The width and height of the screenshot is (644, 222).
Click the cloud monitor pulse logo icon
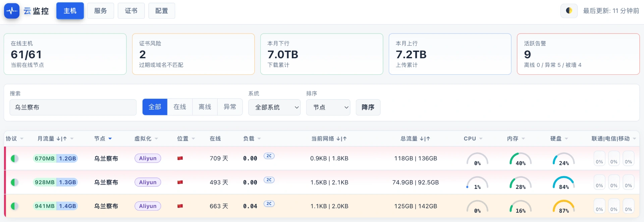pyautogui.click(x=12, y=11)
